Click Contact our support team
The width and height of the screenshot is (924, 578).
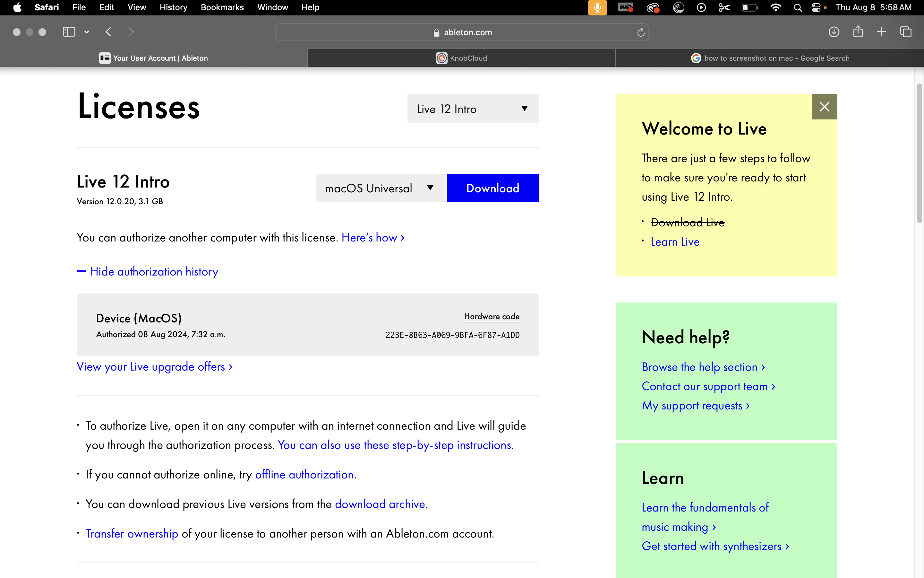click(709, 386)
